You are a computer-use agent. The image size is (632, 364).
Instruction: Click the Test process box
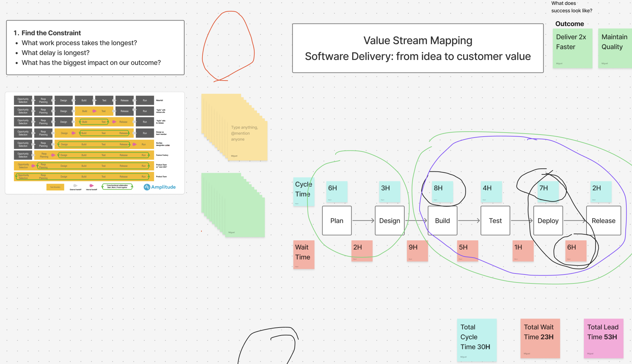(x=495, y=221)
